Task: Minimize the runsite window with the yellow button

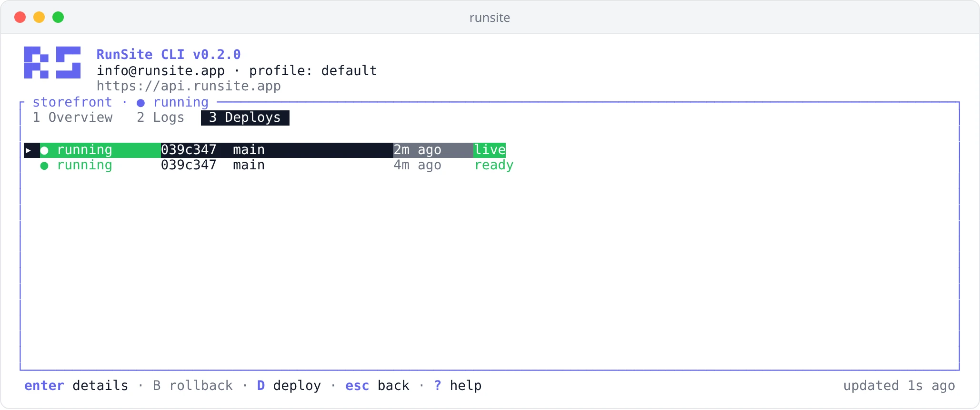Action: (x=39, y=18)
